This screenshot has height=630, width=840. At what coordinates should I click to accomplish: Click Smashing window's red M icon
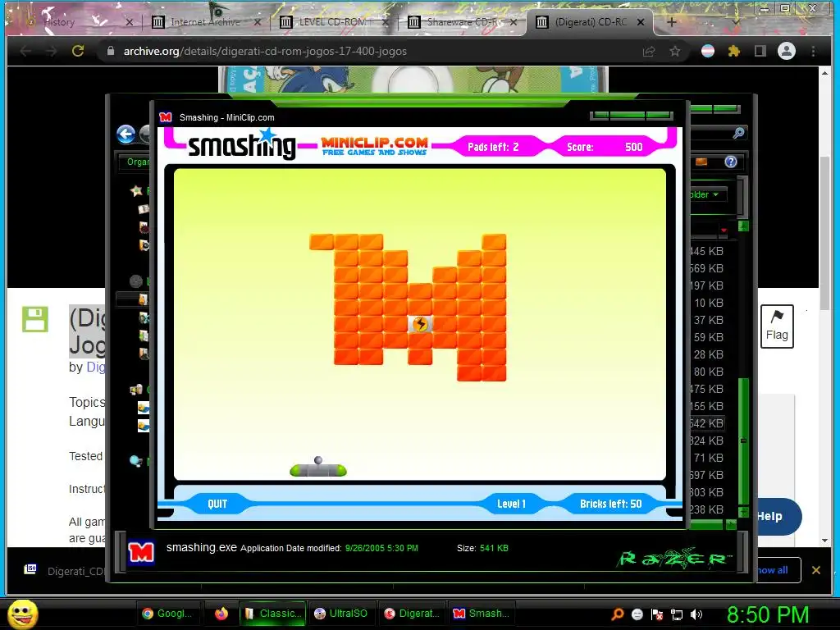(166, 117)
